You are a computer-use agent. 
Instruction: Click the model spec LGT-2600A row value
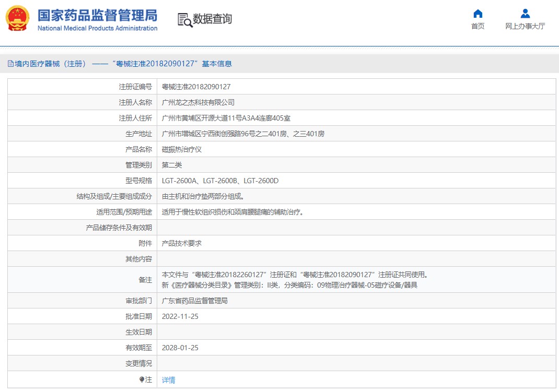(x=220, y=181)
